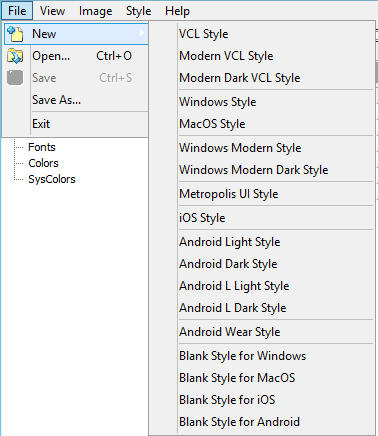Create Blank Style for iOS
Viewport: 378px width, 436px height.
point(262,400)
